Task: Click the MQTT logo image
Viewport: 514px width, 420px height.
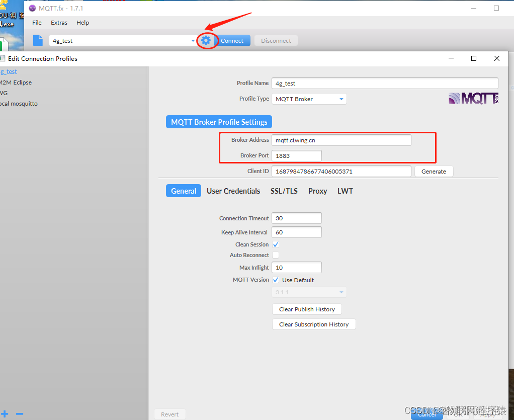Action: pyautogui.click(x=473, y=98)
